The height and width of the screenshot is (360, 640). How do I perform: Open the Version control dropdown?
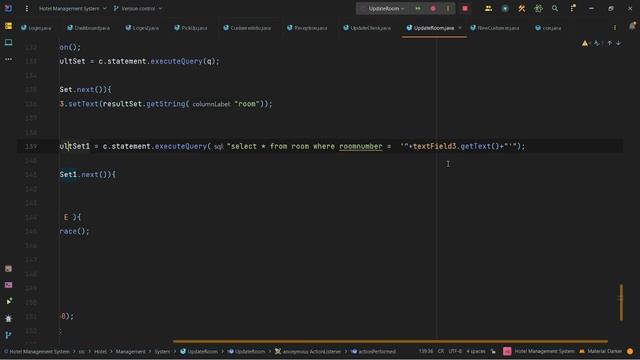point(138,8)
